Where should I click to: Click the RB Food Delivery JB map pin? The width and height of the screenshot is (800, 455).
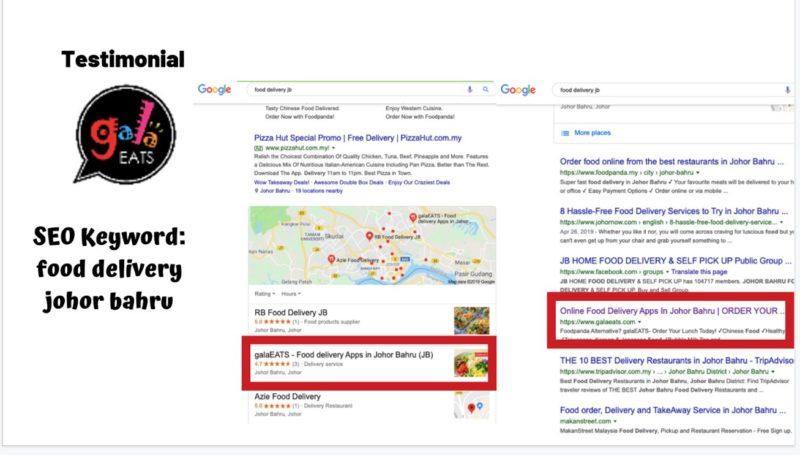click(369, 236)
